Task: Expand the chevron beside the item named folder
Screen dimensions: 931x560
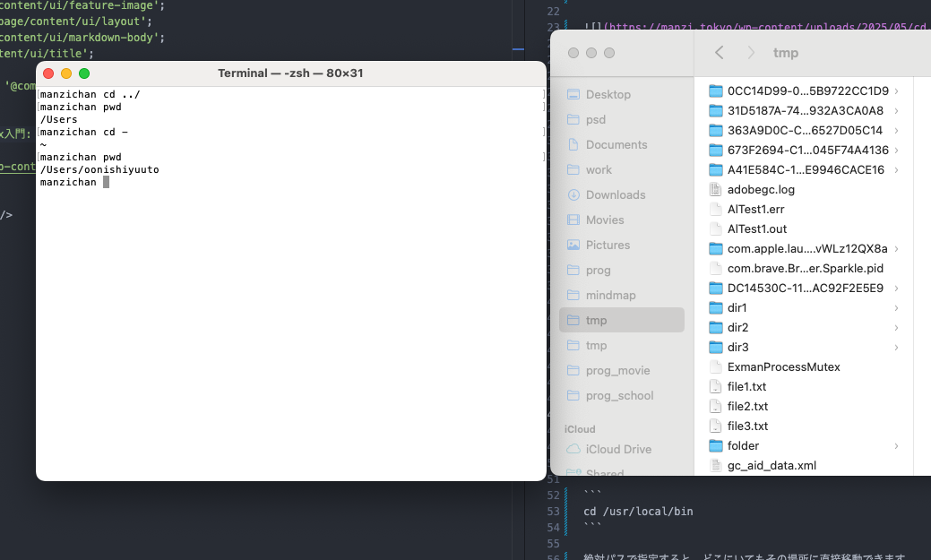Action: click(x=897, y=446)
